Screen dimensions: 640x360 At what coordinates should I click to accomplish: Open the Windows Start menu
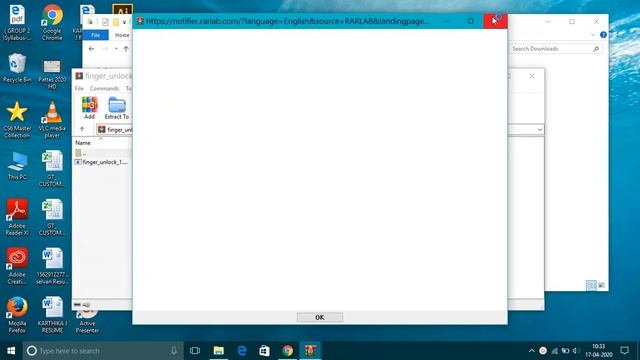click(11, 351)
